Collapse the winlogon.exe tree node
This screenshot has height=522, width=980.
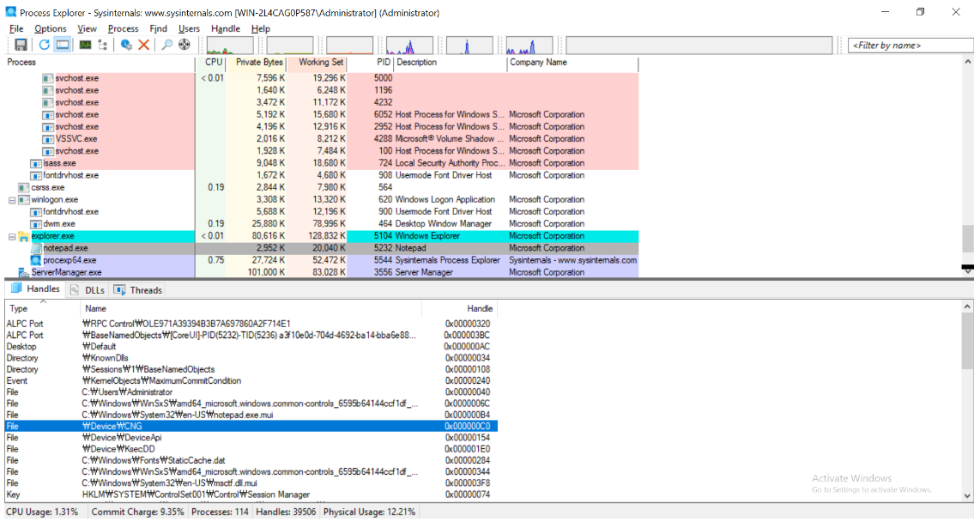click(x=12, y=200)
